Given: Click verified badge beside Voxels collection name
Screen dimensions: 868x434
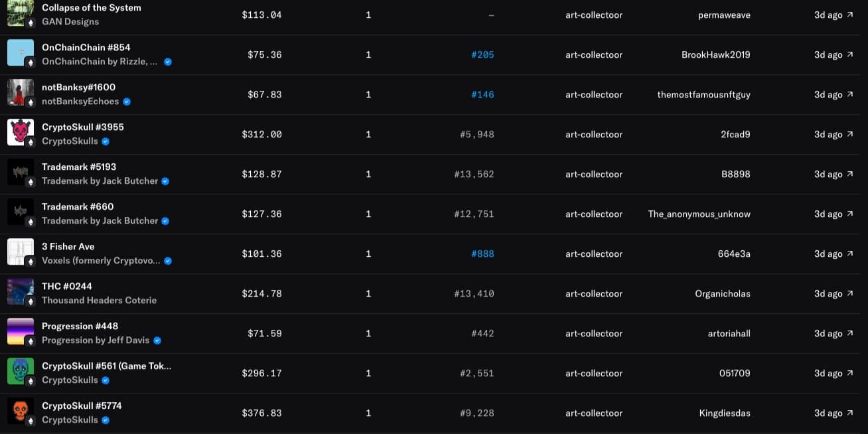Looking at the screenshot, I should pos(168,261).
